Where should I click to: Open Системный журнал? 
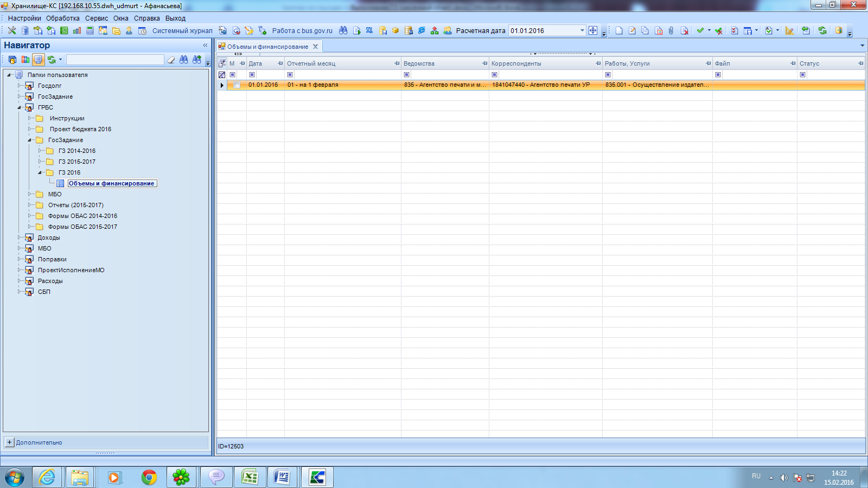click(x=182, y=31)
